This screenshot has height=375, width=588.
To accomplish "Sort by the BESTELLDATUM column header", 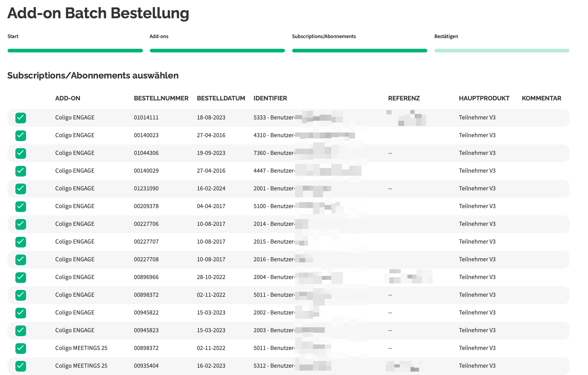I will pyautogui.click(x=221, y=98).
